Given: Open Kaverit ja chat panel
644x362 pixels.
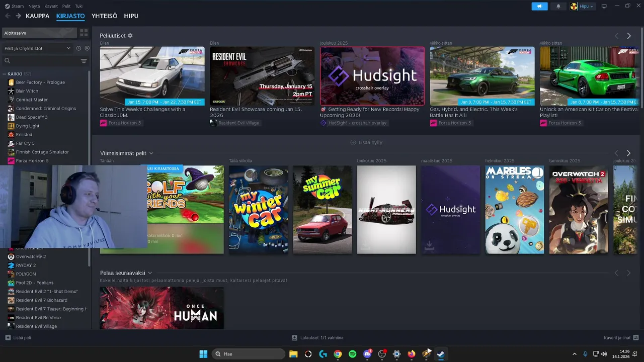Looking at the screenshot, I should coord(621,338).
